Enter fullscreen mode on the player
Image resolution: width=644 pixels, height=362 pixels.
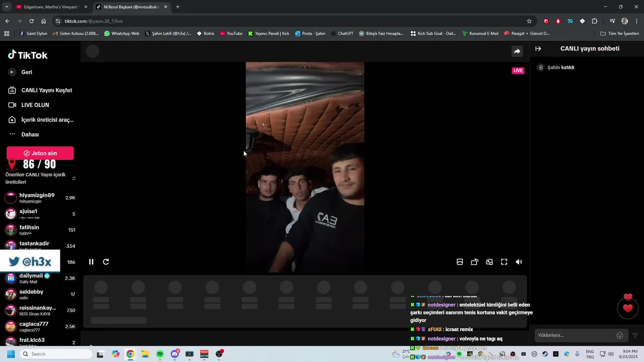[x=504, y=262]
